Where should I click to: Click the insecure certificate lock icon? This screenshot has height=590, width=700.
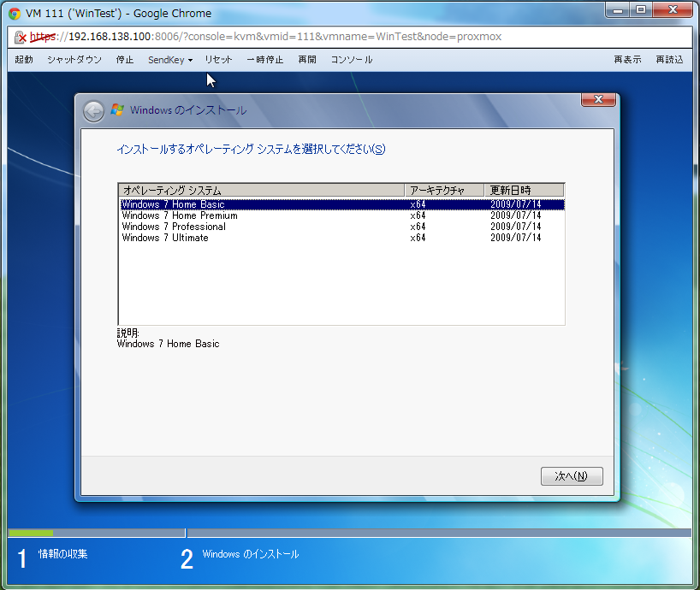point(20,37)
